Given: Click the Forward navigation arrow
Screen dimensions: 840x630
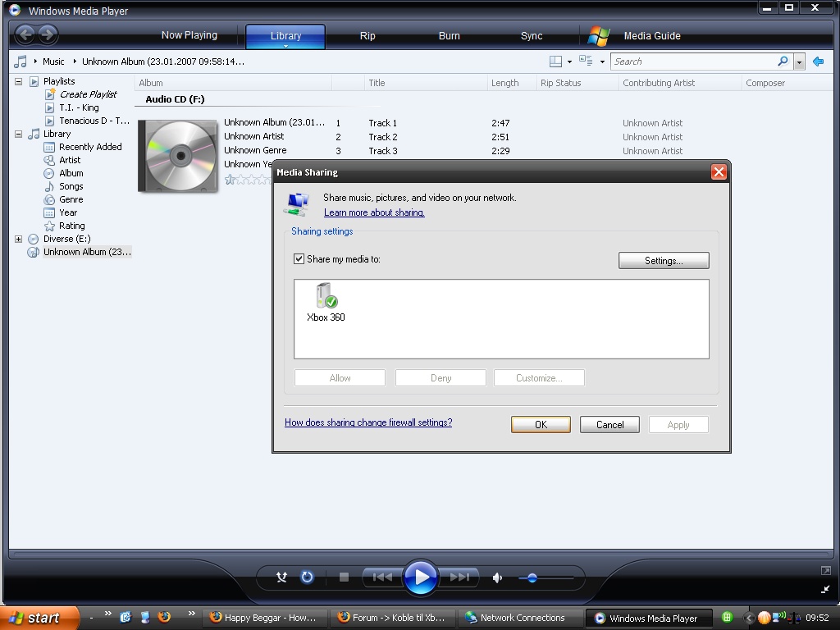Looking at the screenshot, I should [x=47, y=34].
